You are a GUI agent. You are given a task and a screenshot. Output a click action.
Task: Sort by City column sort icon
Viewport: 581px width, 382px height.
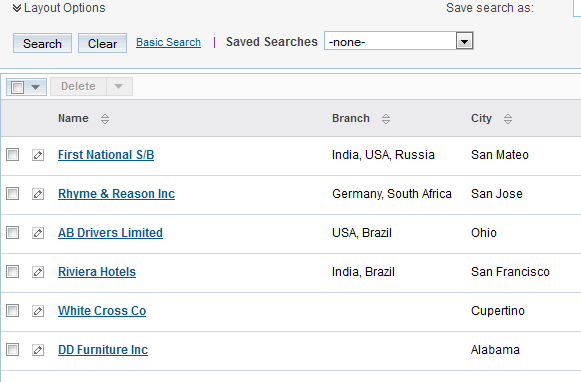click(508, 119)
